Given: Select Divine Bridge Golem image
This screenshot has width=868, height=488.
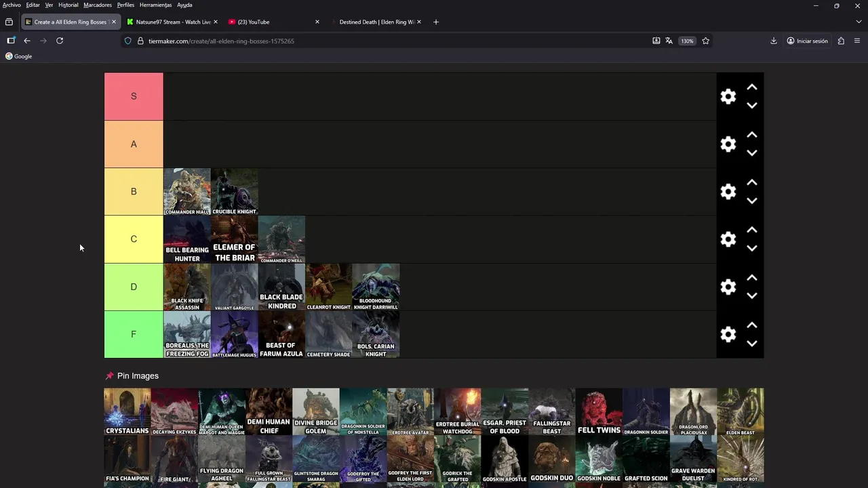Looking at the screenshot, I should pos(316,411).
